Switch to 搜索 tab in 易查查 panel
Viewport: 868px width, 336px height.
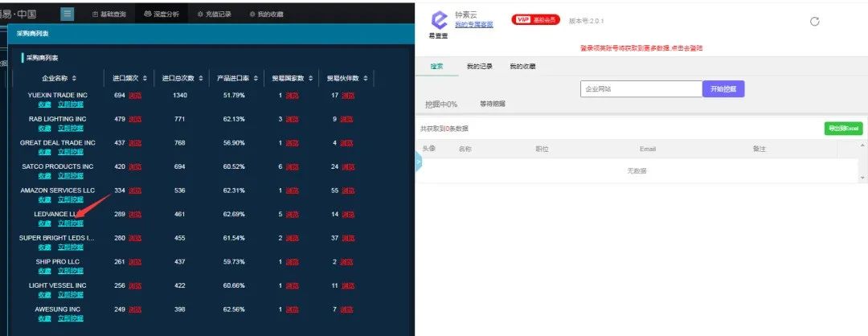pos(436,67)
